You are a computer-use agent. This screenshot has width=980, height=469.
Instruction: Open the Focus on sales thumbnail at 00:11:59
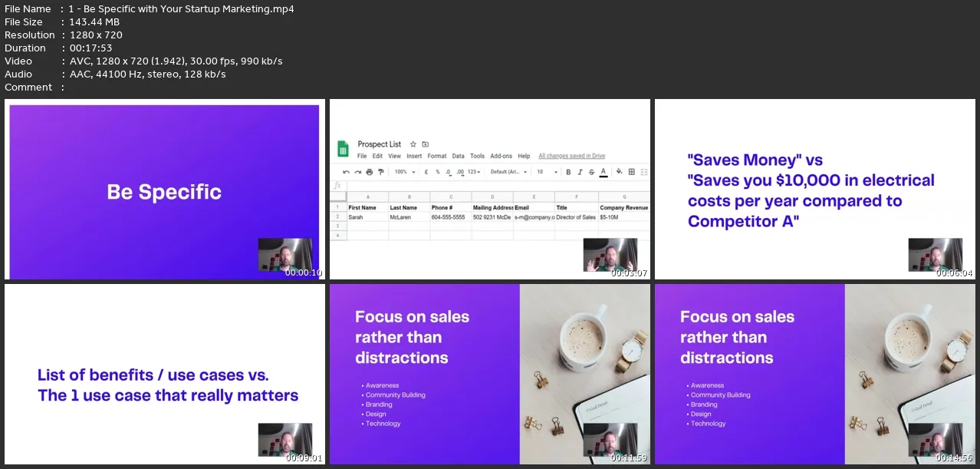489,375
